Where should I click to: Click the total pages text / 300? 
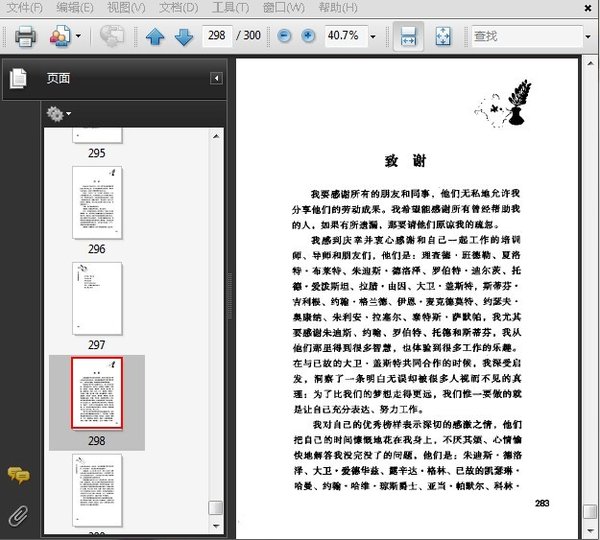point(248,36)
